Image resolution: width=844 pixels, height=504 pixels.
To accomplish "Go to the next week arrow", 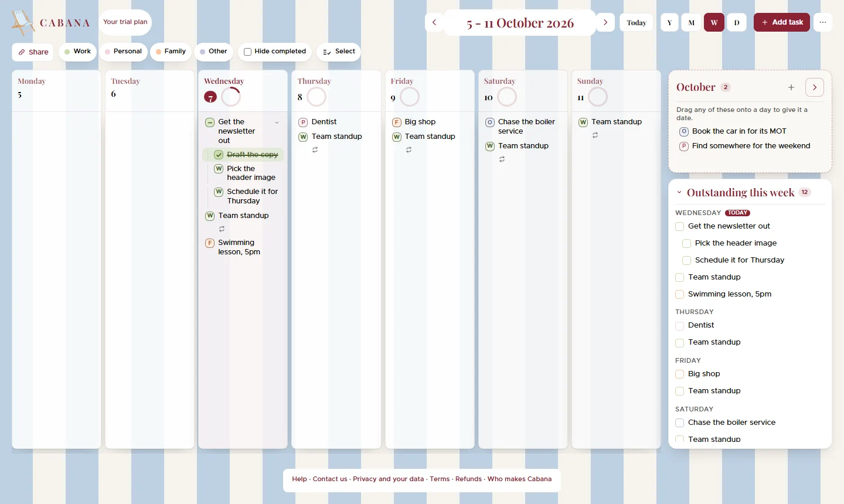I will (605, 22).
